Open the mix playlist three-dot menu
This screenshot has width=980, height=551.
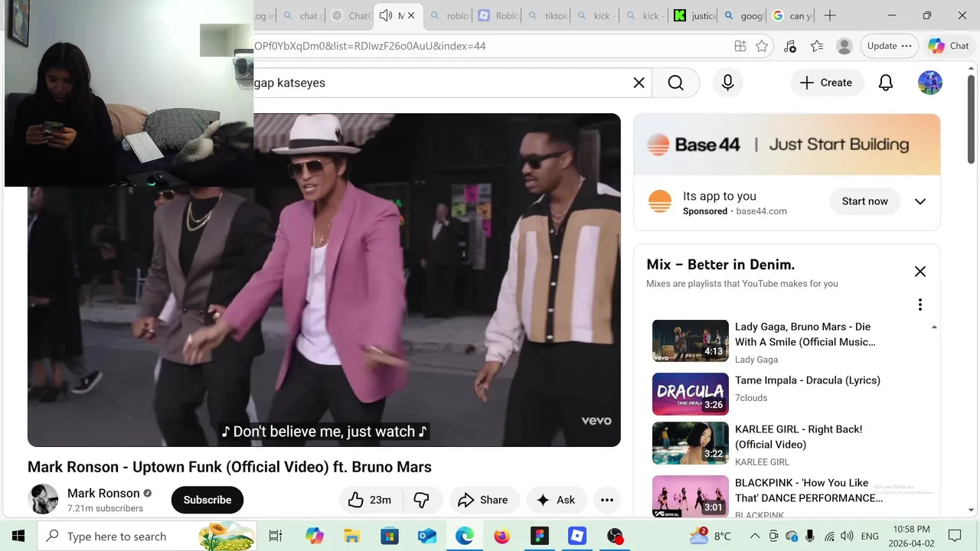[x=920, y=305]
